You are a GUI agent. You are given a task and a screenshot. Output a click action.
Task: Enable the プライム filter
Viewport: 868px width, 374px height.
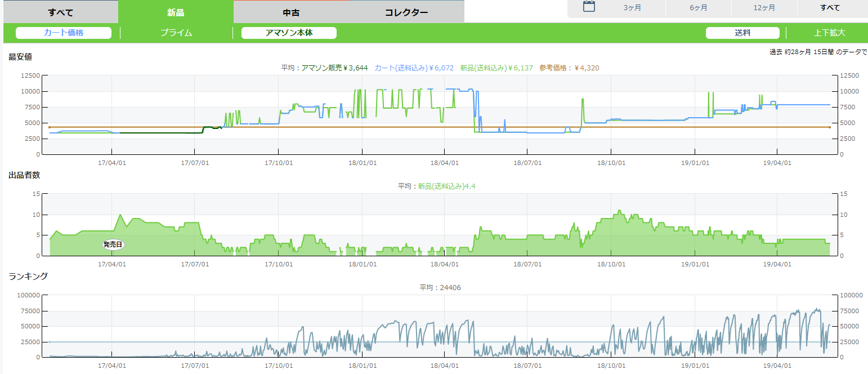point(176,33)
